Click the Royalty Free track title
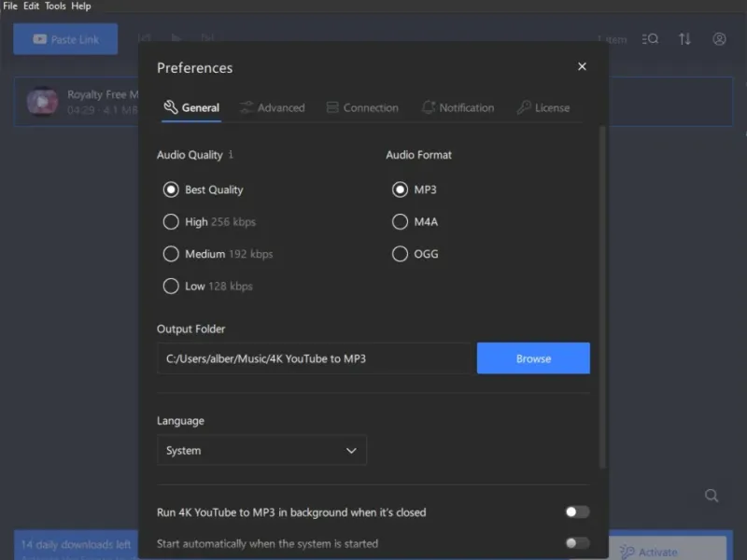Screen dimensions: 747x560 coord(103,94)
